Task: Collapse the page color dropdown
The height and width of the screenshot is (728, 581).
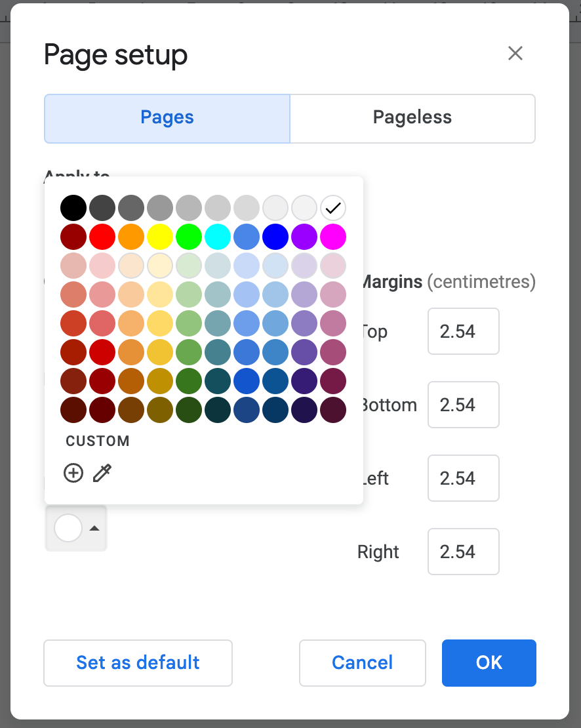Action: click(76, 529)
